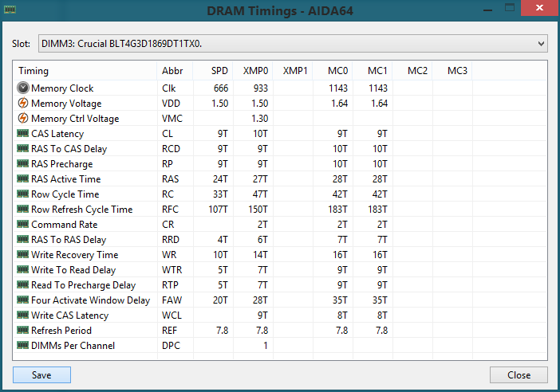Click the Memory Clock row icon

pos(23,88)
